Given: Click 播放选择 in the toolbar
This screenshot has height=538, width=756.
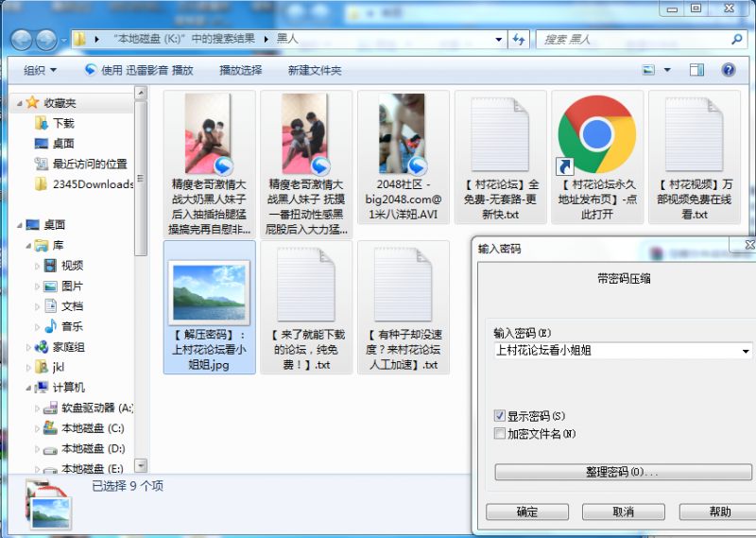Looking at the screenshot, I should 240,70.
